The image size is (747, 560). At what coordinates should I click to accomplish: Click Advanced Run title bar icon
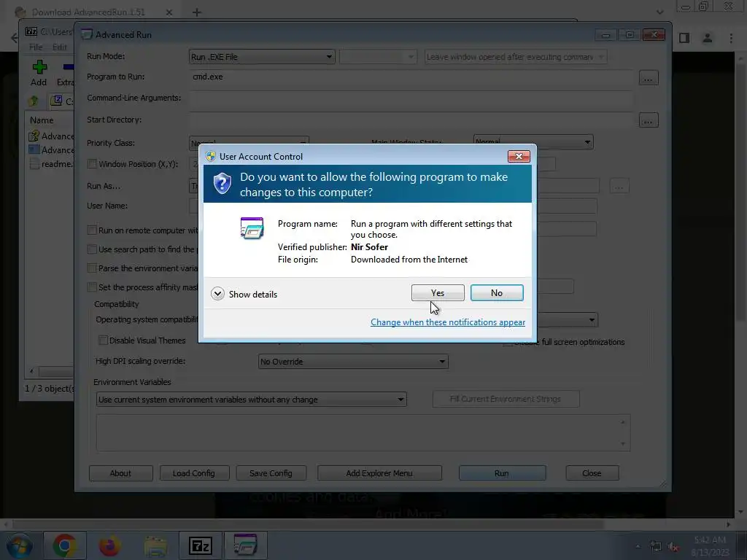(87, 34)
